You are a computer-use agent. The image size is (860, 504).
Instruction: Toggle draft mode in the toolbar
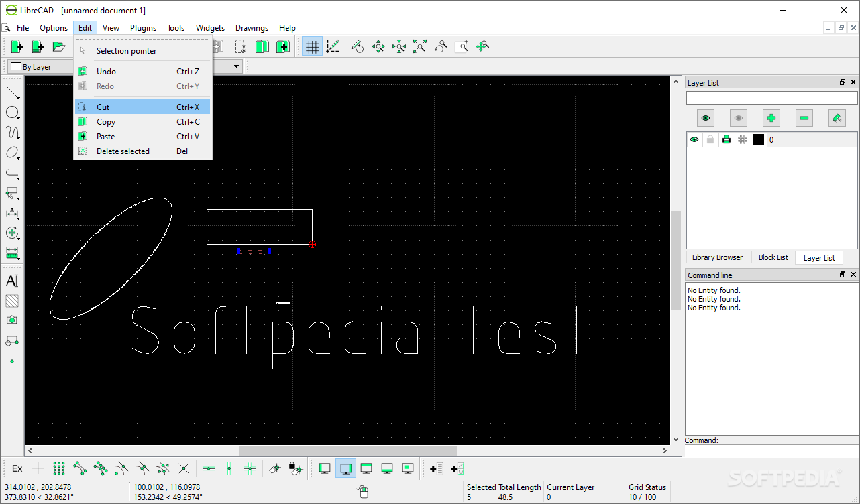click(x=333, y=46)
